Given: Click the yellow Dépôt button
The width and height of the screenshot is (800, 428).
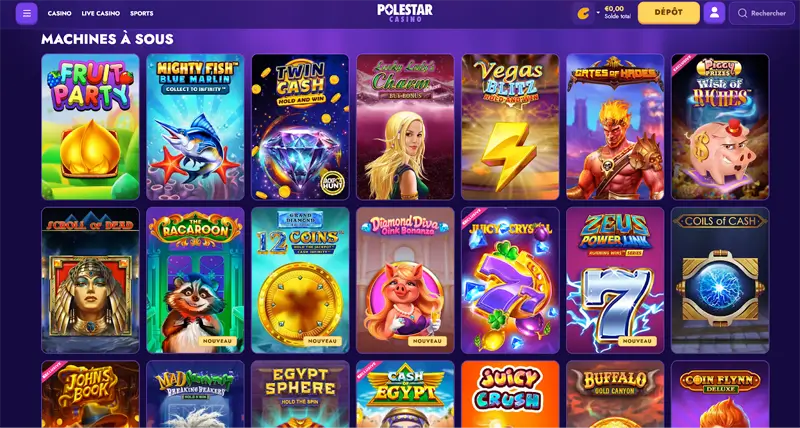Looking at the screenshot, I should pos(668,13).
